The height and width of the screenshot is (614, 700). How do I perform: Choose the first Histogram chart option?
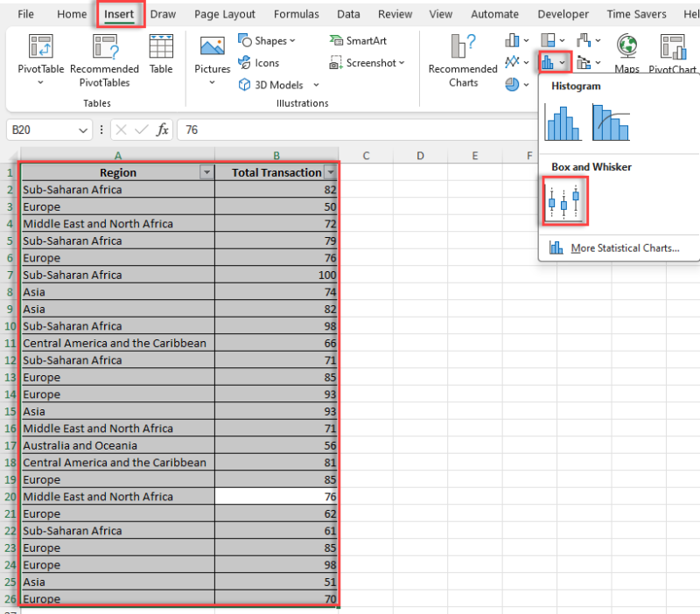tap(563, 122)
